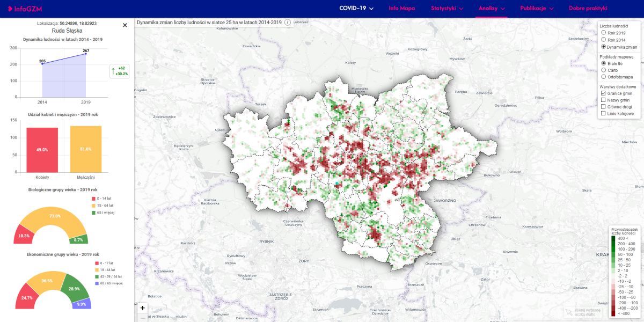Viewport: 644px width, 322px height.
Task: Close the Ruda Śląska details panel
Action: point(125,25)
